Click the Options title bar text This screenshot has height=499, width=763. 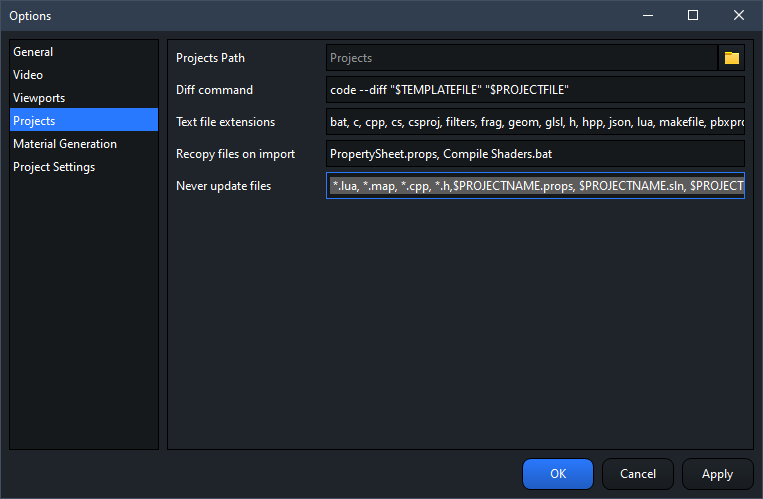(30, 16)
